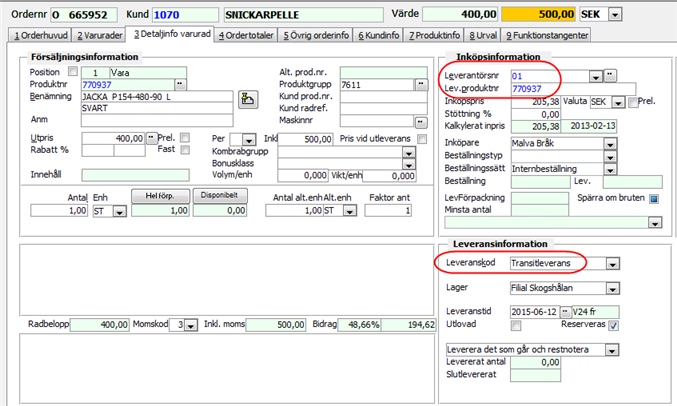Click the Ordernr field
Image resolution: width=677 pixels, height=406 pixels.
(84, 15)
